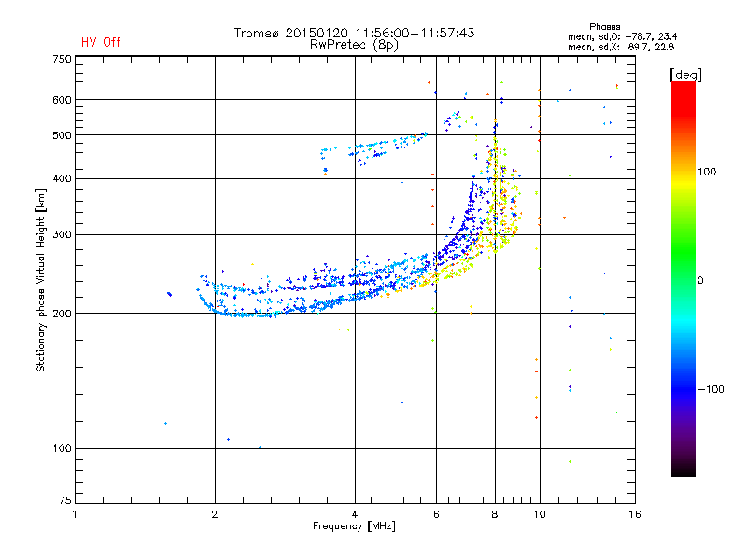This screenshot has width=747, height=560.
Task: Click the red 'HV Off' label
Action: click(101, 42)
